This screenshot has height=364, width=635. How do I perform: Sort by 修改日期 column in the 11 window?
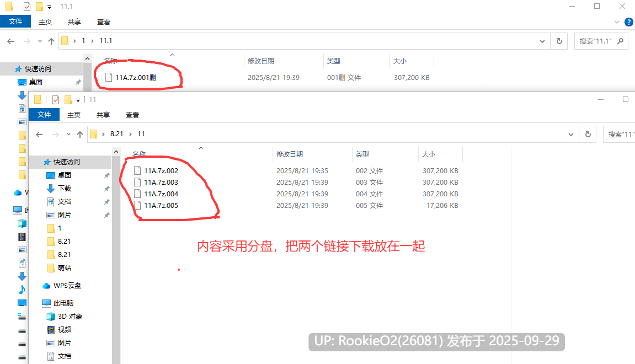[x=290, y=154]
